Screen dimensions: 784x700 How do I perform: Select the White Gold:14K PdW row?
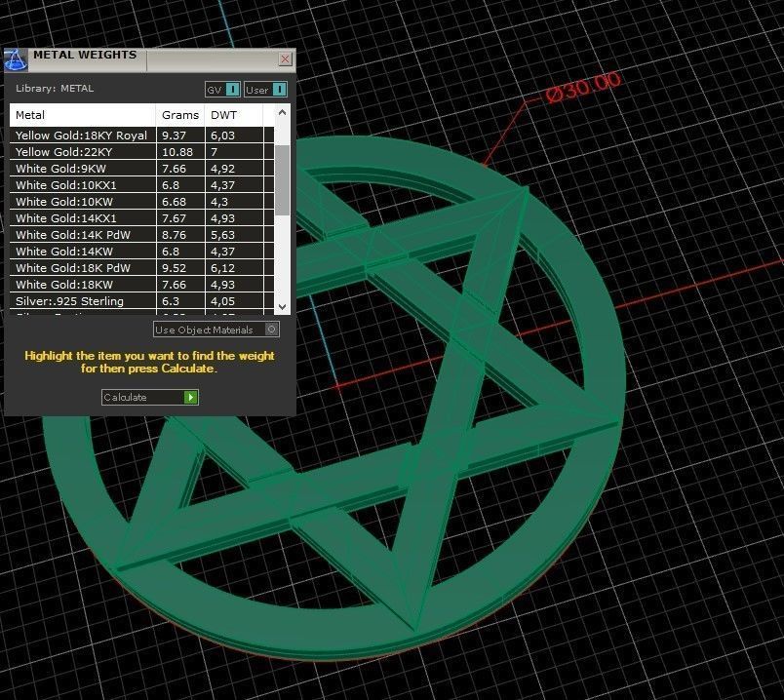click(141, 234)
